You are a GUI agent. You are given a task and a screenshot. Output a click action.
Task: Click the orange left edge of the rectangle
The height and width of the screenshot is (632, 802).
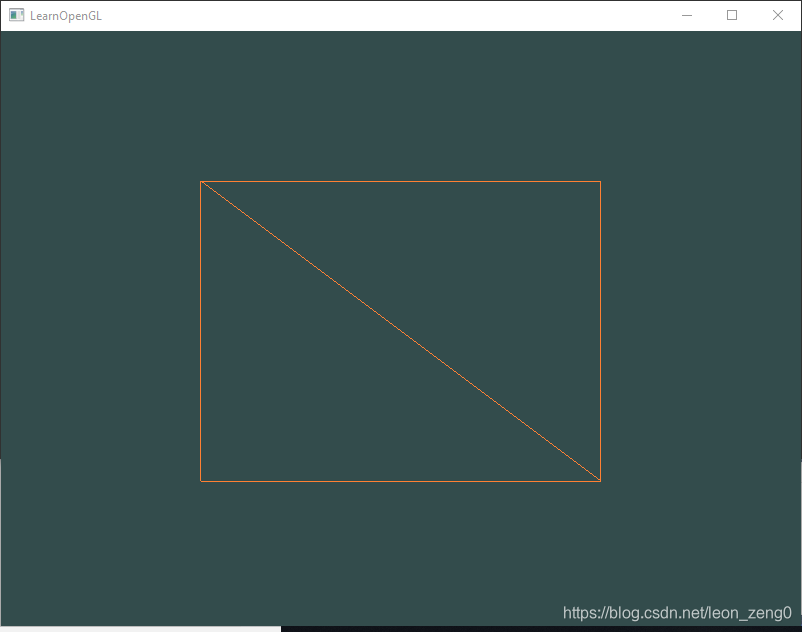tap(202, 330)
